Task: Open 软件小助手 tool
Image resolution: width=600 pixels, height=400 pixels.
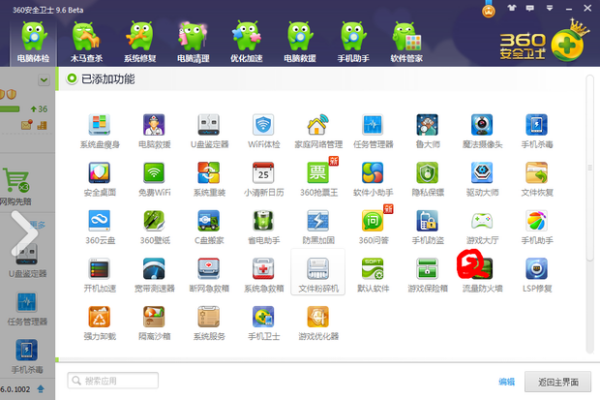Action: click(x=373, y=179)
